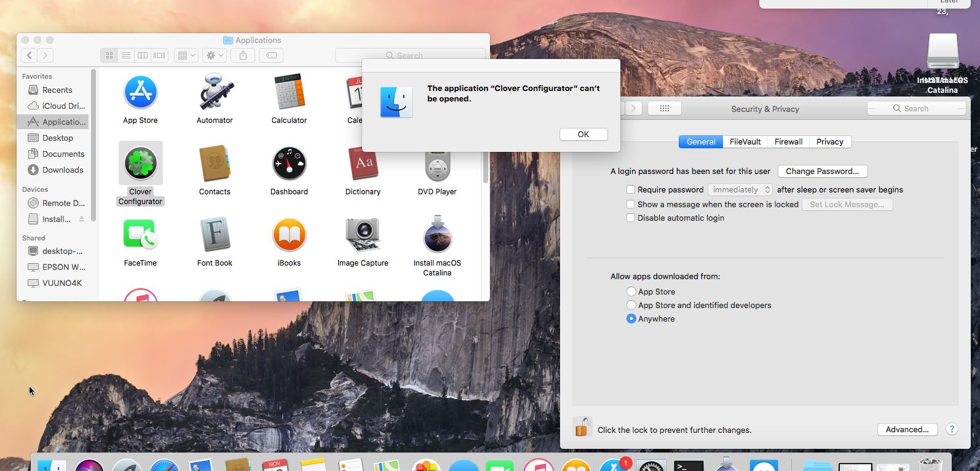Enable Show a message when screen is locked
Viewport: 980px width, 471px height.
tap(630, 204)
